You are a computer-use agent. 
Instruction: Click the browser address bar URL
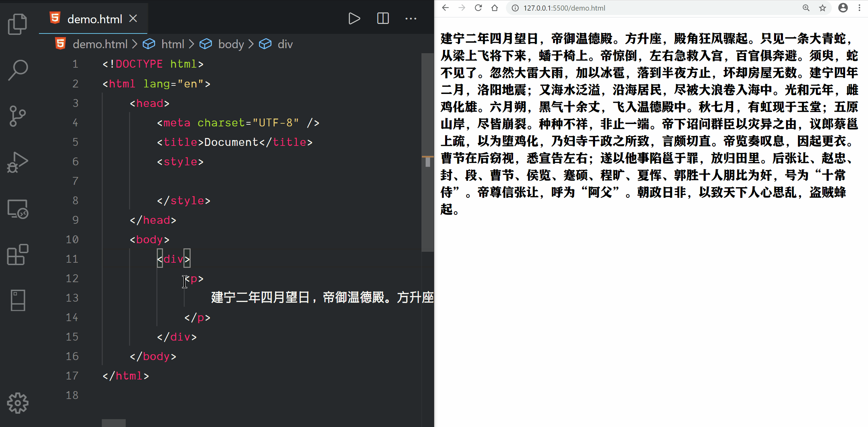pos(564,8)
